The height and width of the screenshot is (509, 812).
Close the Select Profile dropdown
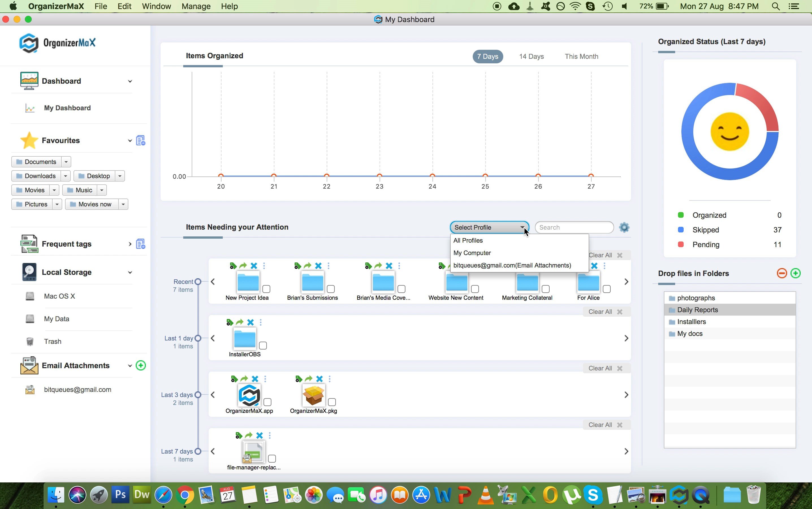click(489, 227)
